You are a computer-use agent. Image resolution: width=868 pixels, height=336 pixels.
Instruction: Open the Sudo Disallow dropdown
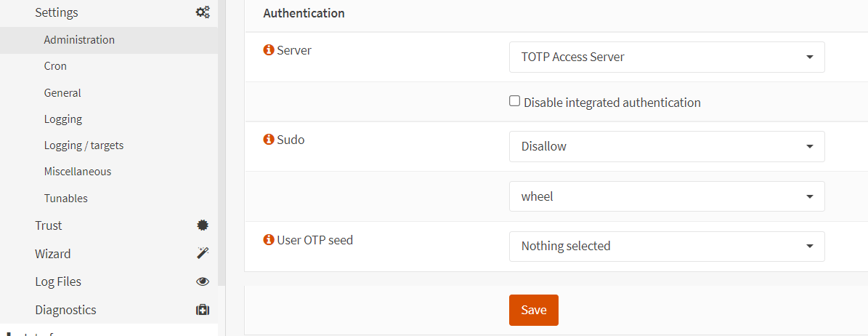pyautogui.click(x=667, y=146)
